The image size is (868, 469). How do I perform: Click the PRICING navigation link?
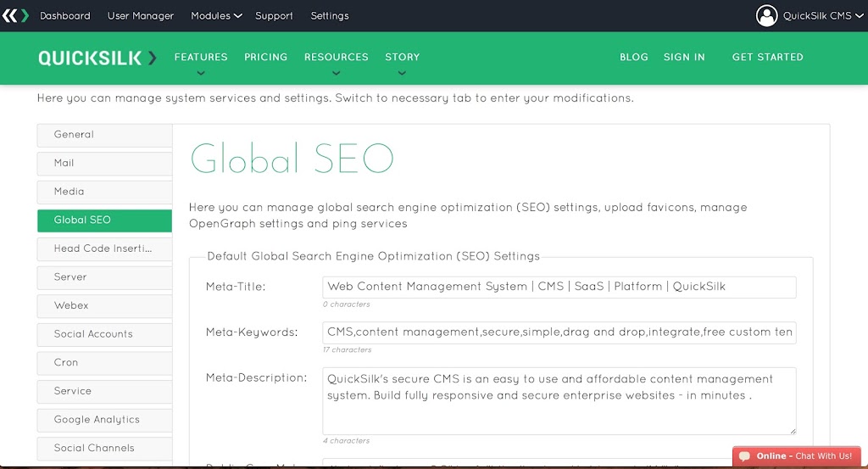pyautogui.click(x=265, y=57)
